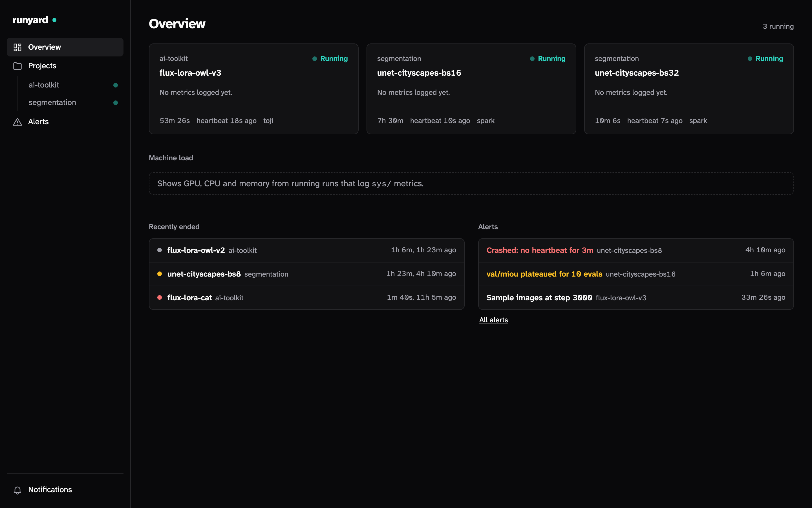
Task: Click the Notifications bell icon
Action: (17, 490)
